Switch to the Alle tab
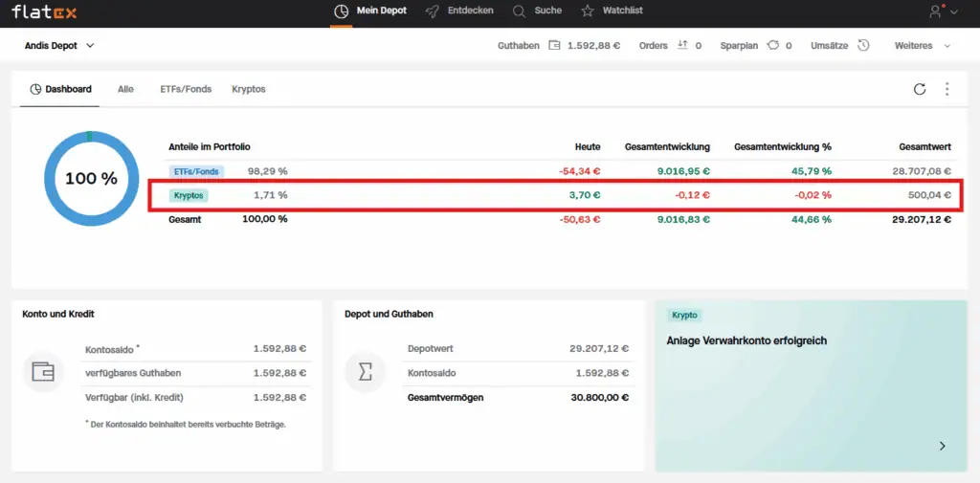980x483 pixels. pos(125,89)
